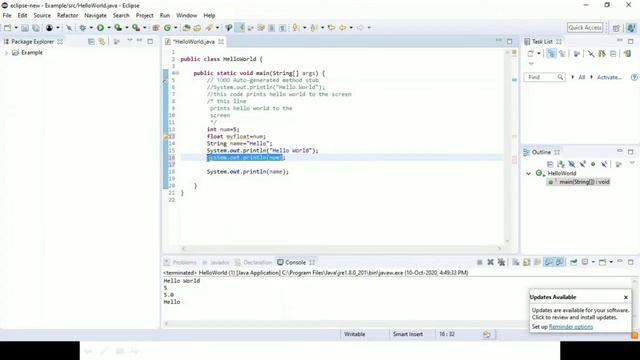Toggle Link with Editor in Package Explorer
The image size is (640, 360).
(x=102, y=42)
